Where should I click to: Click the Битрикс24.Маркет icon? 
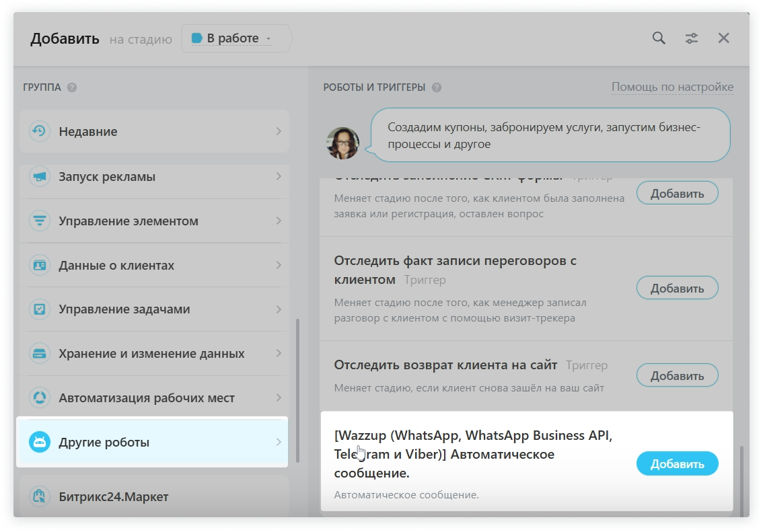pyautogui.click(x=40, y=496)
